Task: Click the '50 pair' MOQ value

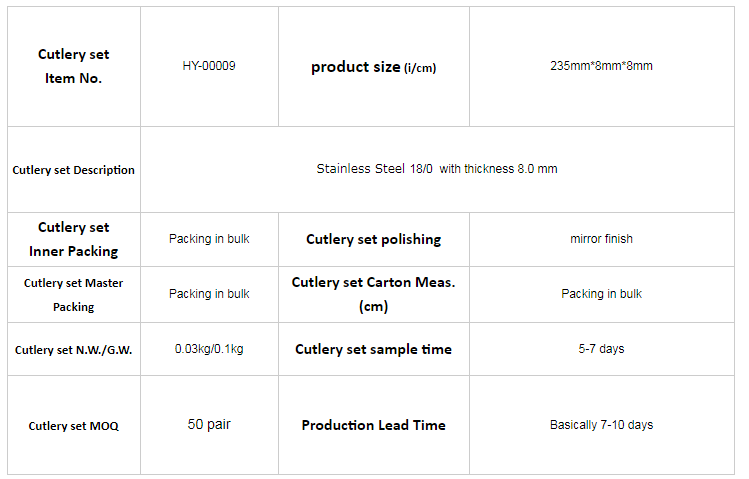Action: [209, 424]
